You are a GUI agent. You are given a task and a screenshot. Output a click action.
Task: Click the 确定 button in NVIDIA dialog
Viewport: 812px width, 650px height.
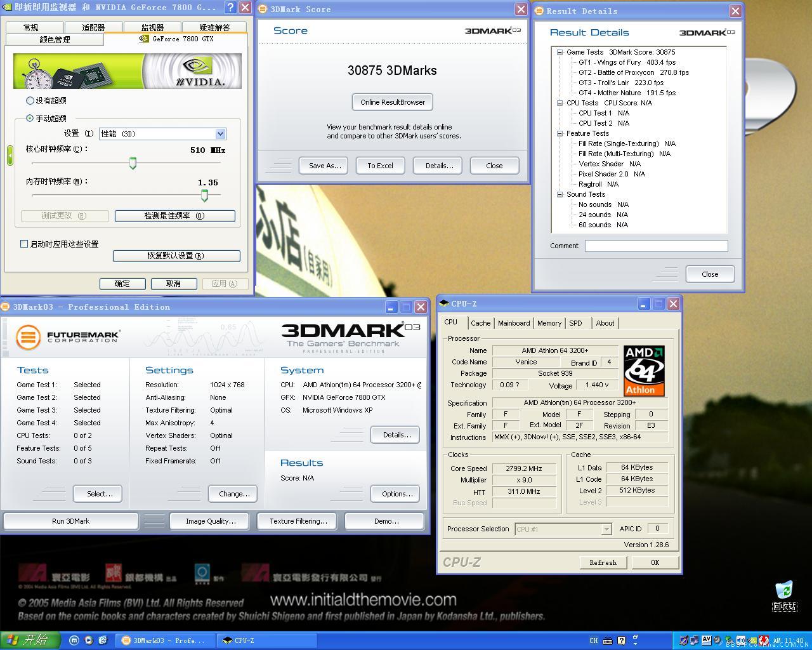pyautogui.click(x=122, y=284)
